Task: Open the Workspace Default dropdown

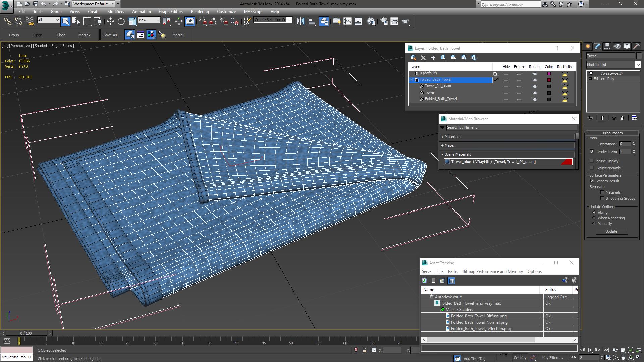Action: coord(94,4)
